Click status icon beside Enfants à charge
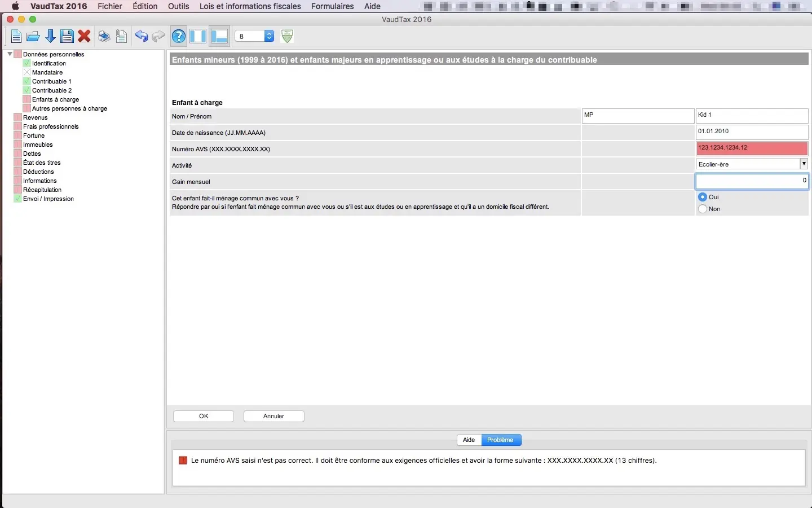Image resolution: width=812 pixels, height=508 pixels. [x=27, y=99]
